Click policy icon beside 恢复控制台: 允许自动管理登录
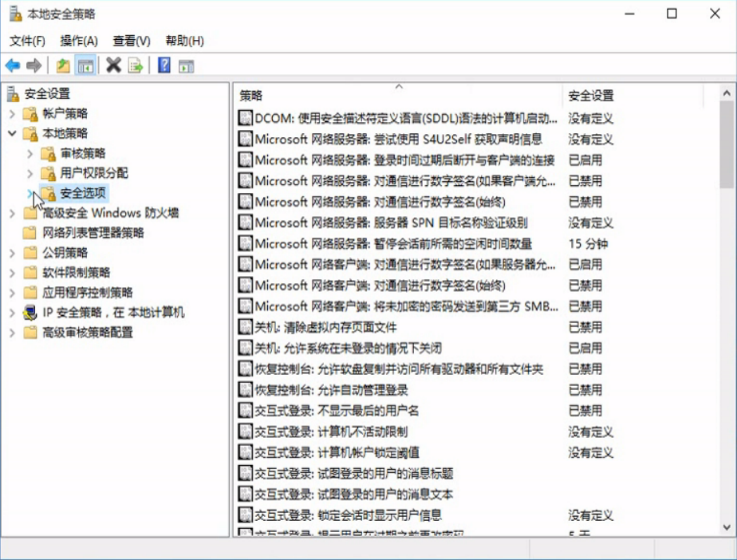Image resolution: width=737 pixels, height=560 pixels. click(x=245, y=390)
